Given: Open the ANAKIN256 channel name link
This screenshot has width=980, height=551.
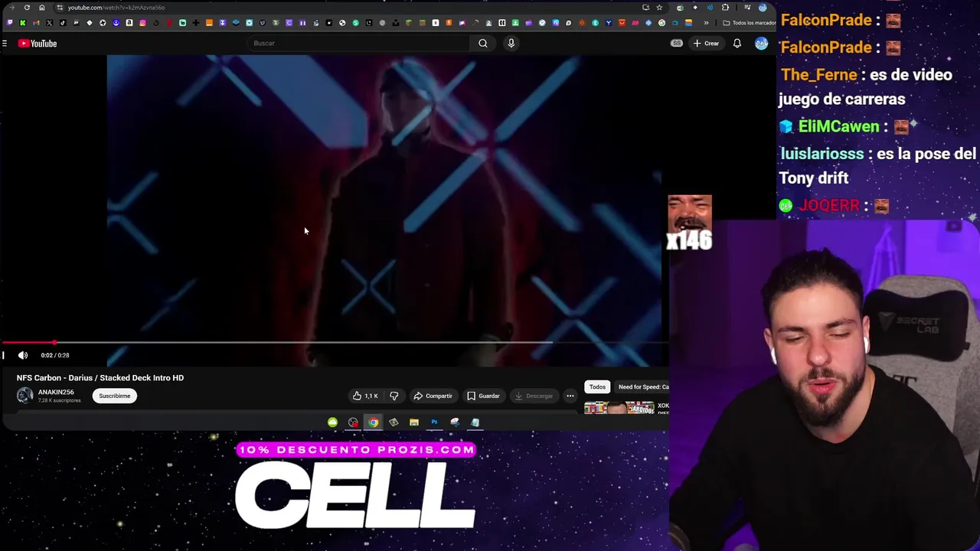Looking at the screenshot, I should click(56, 392).
